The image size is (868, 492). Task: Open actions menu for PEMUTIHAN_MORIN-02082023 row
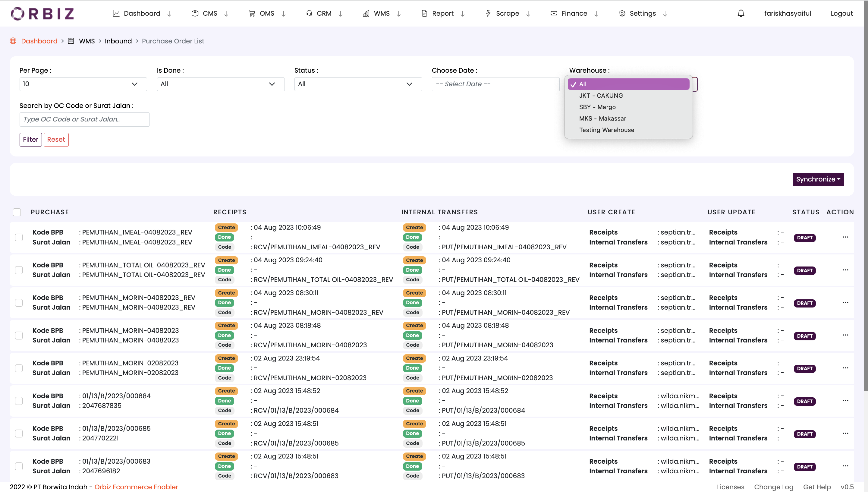click(845, 368)
